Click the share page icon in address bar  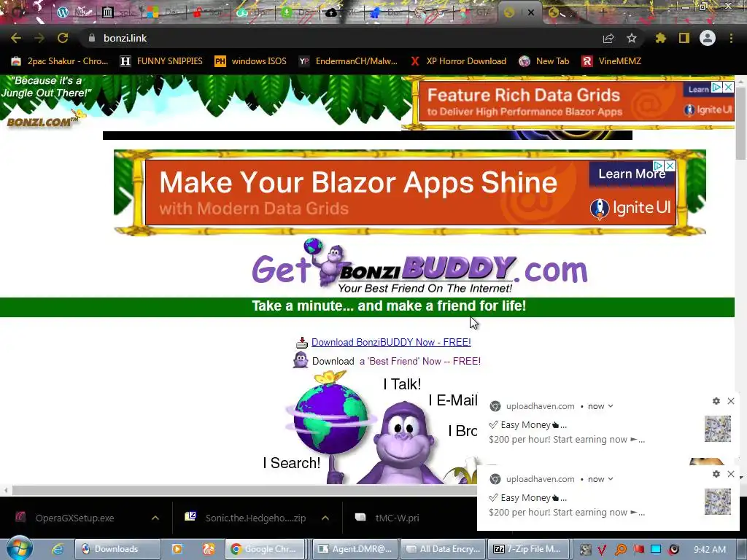point(608,38)
